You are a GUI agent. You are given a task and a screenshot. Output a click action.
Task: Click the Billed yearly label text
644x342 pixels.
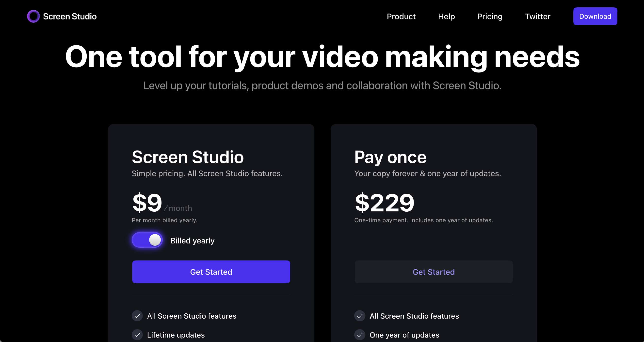[x=192, y=241]
